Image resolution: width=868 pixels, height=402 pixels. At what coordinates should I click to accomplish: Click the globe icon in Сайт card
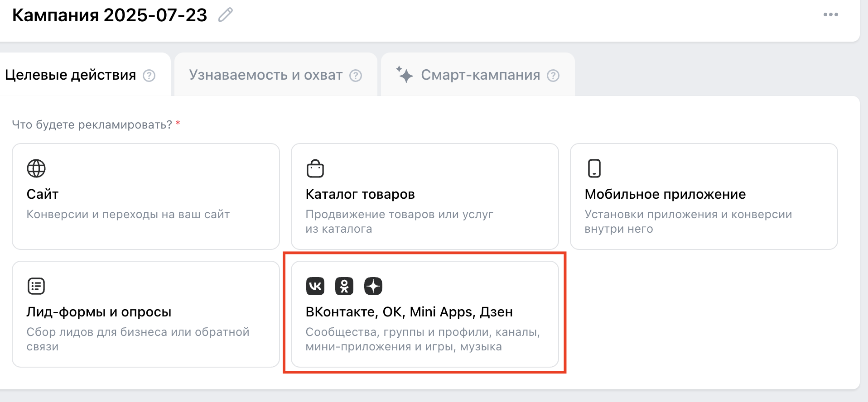(x=36, y=168)
